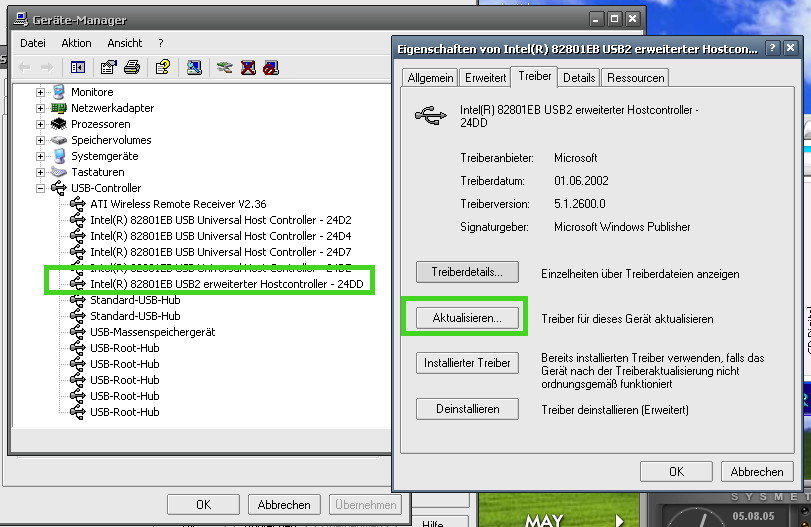The image size is (811, 527).
Task: Scan for hardware changes toolbar icon
Action: [194, 67]
